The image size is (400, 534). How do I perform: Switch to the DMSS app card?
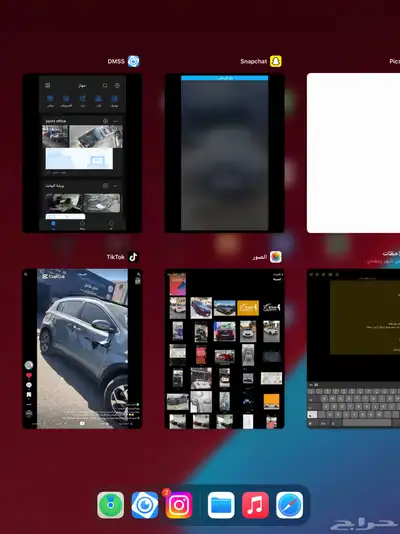tap(82, 153)
